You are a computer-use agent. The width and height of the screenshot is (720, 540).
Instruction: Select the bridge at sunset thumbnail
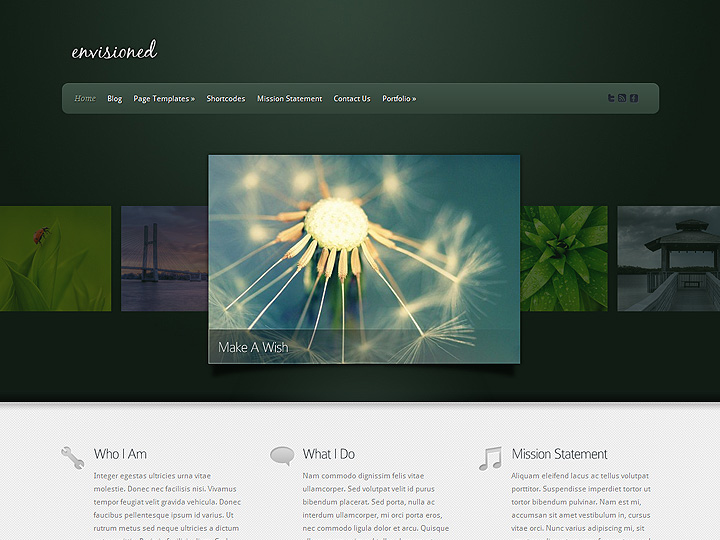pos(164,258)
